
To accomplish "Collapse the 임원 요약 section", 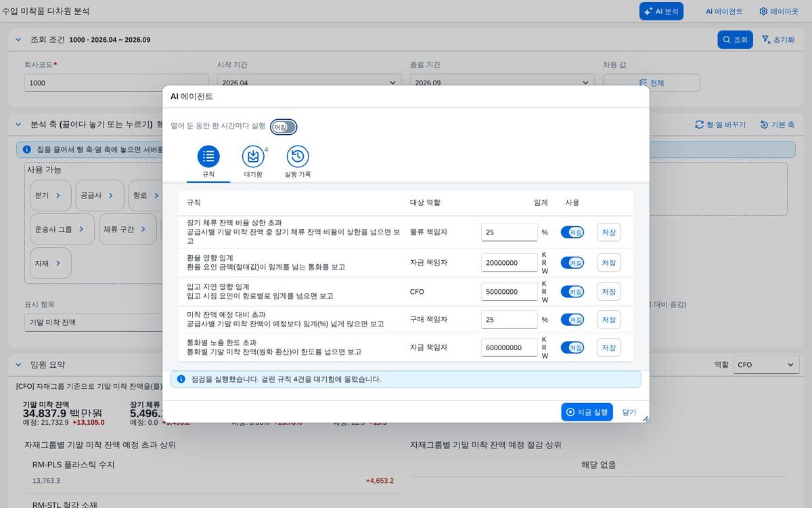I will 18,364.
